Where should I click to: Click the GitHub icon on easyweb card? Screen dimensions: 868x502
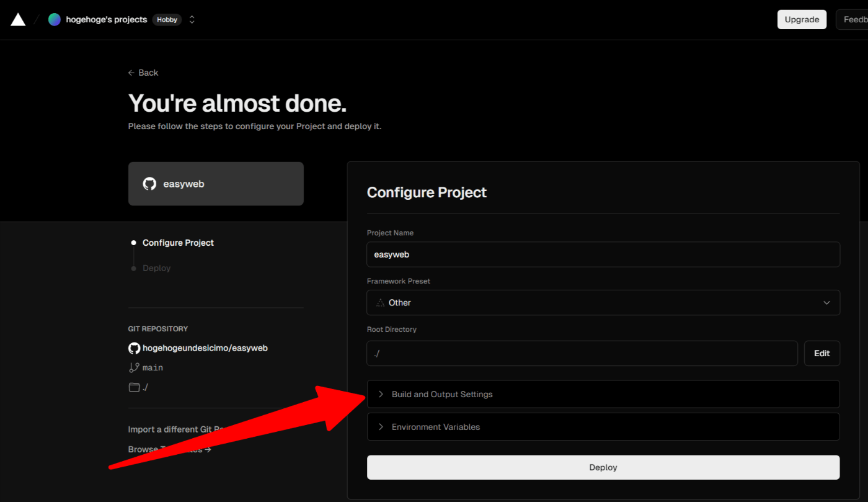(149, 184)
